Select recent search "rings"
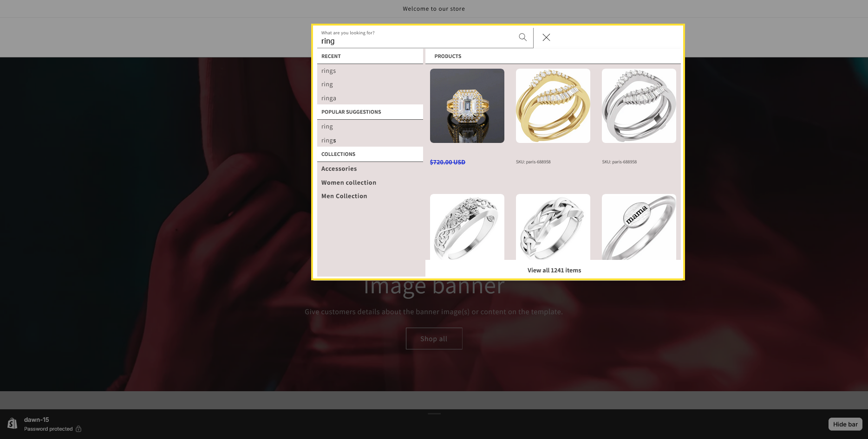 tap(328, 71)
